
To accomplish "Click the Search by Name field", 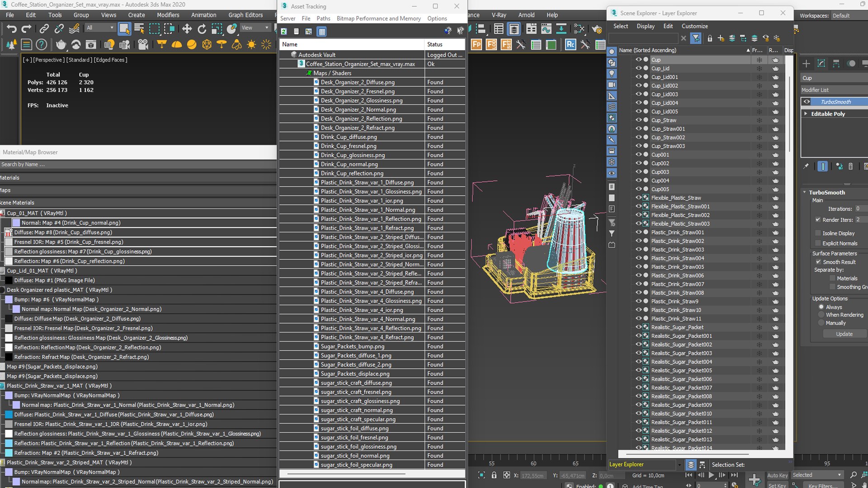I will (x=138, y=164).
